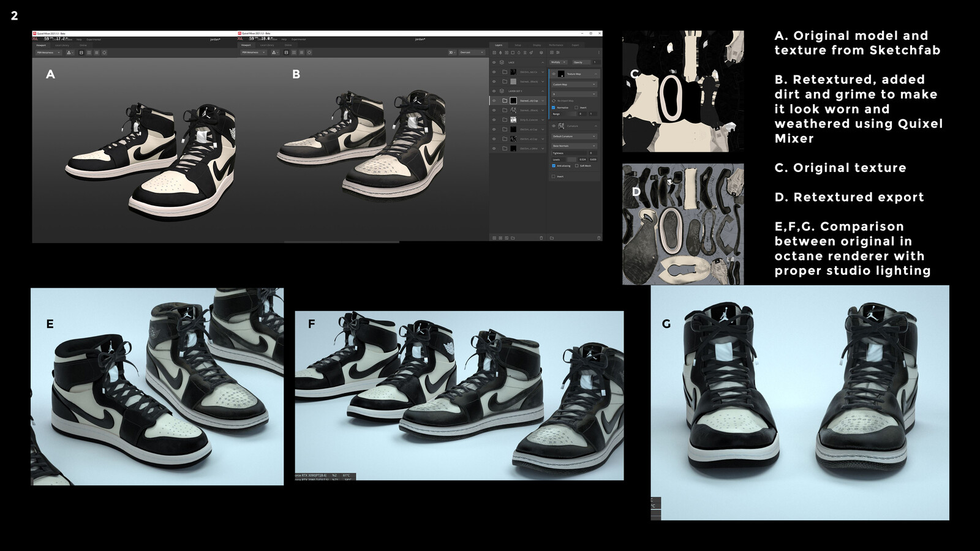Click the first add-layer icon under Layers tab
The width and height of the screenshot is (980, 551).
(x=494, y=53)
